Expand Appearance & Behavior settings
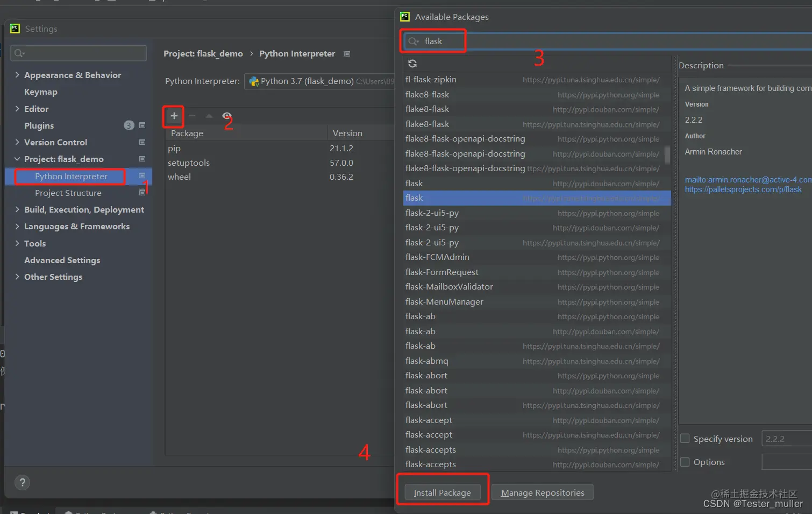This screenshot has height=514, width=812. pos(17,75)
